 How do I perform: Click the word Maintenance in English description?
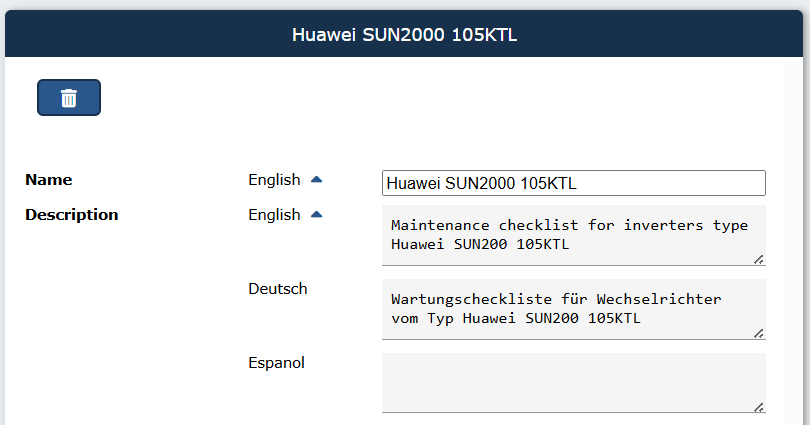[440, 225]
